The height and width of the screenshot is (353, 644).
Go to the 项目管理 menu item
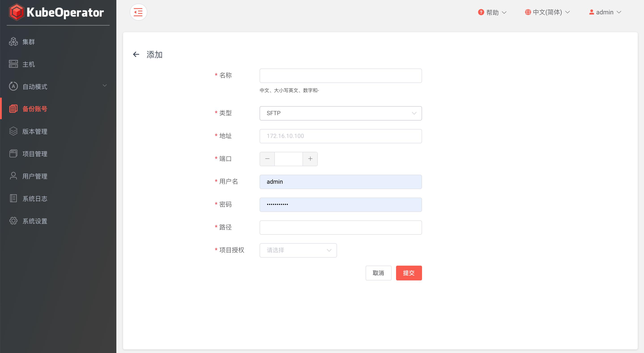[58, 154]
